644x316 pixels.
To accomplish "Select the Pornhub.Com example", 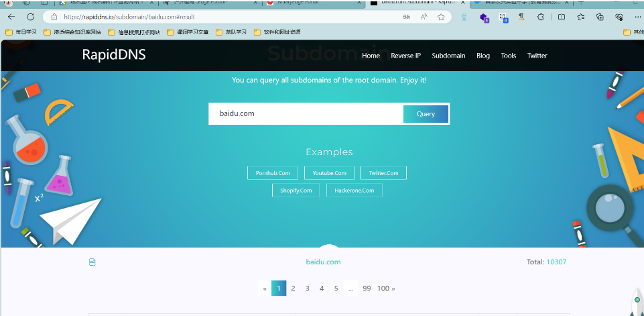I will [273, 173].
